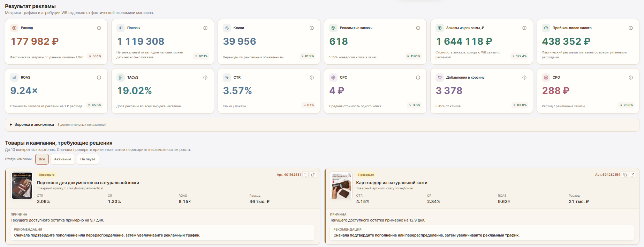Click the 438 352 ₽ profit value
This screenshot has width=644, height=247.
coord(566,42)
